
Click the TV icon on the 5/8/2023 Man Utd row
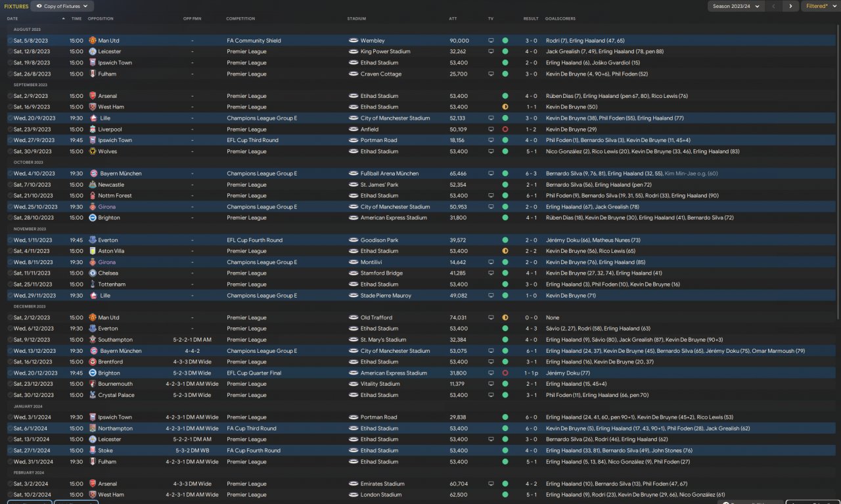pos(491,41)
